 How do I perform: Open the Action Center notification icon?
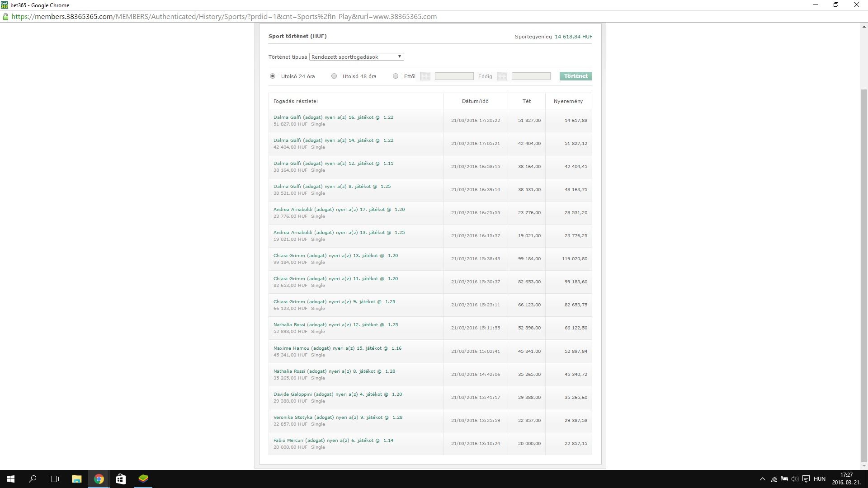(x=806, y=479)
